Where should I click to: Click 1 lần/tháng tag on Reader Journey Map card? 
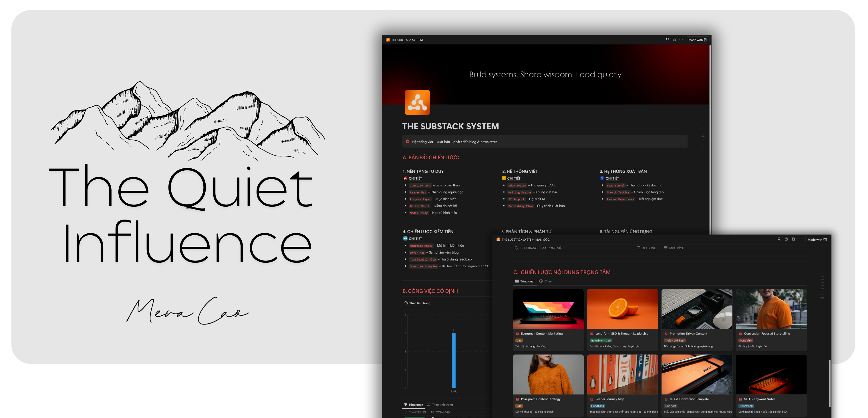tap(597, 406)
